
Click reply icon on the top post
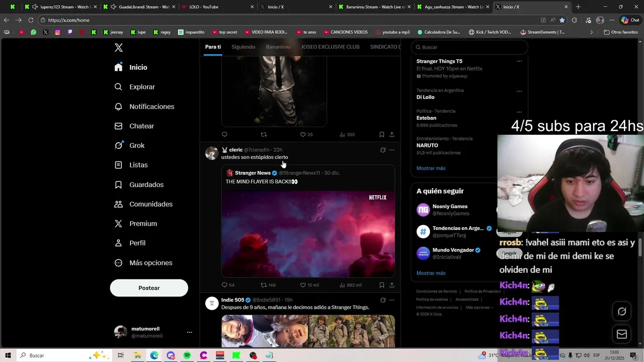(x=224, y=135)
